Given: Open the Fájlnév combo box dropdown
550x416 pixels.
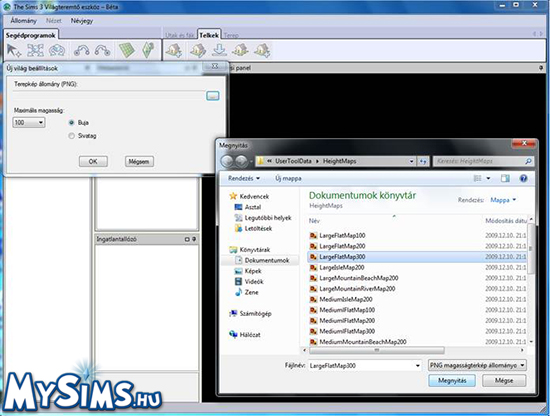Looking at the screenshot, I should point(417,365).
